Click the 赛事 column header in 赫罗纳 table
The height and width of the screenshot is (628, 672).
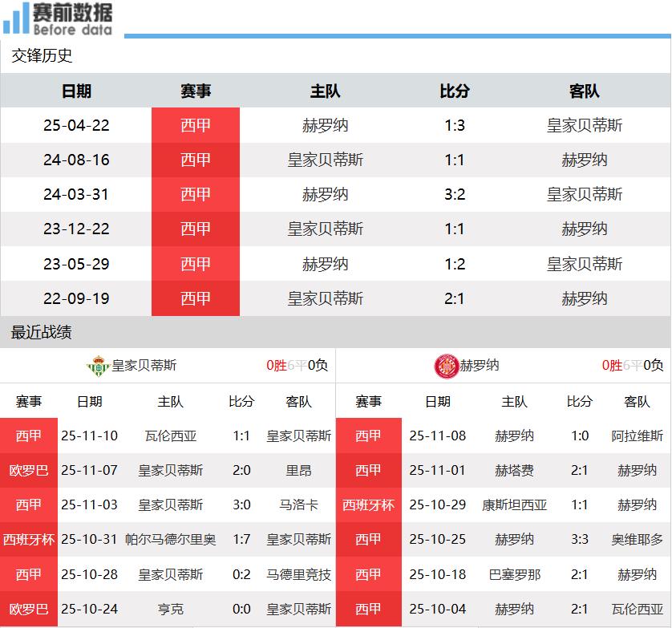[x=369, y=402]
